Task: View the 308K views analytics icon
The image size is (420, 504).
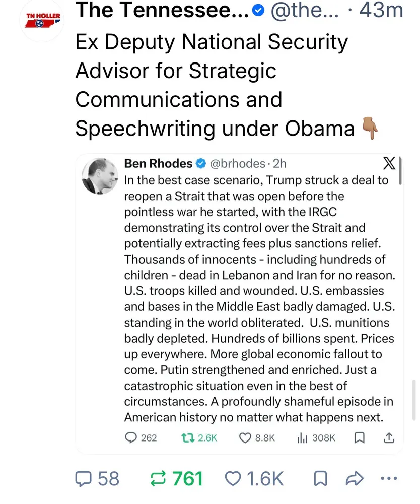Action: tap(302, 437)
